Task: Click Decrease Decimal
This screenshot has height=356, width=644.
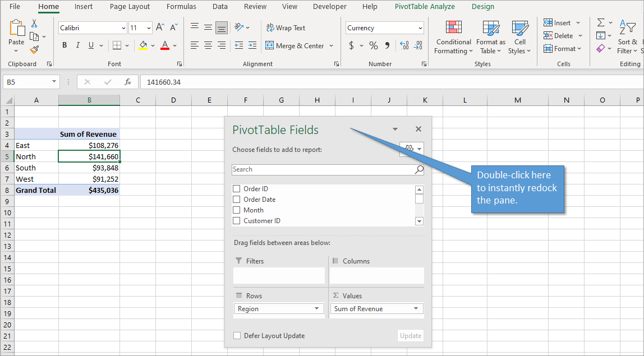Action: 418,45
